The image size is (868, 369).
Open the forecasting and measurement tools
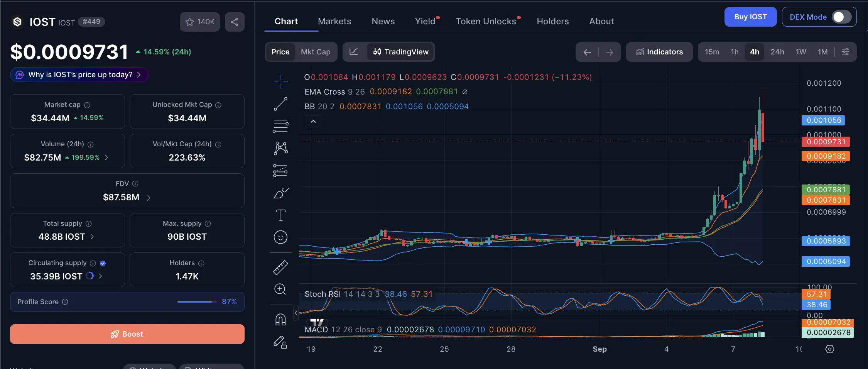[280, 171]
